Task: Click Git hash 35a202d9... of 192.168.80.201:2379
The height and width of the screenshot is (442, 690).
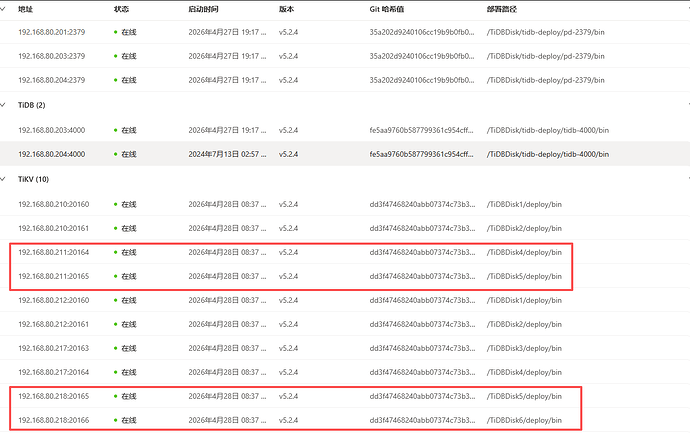Action: tap(422, 32)
